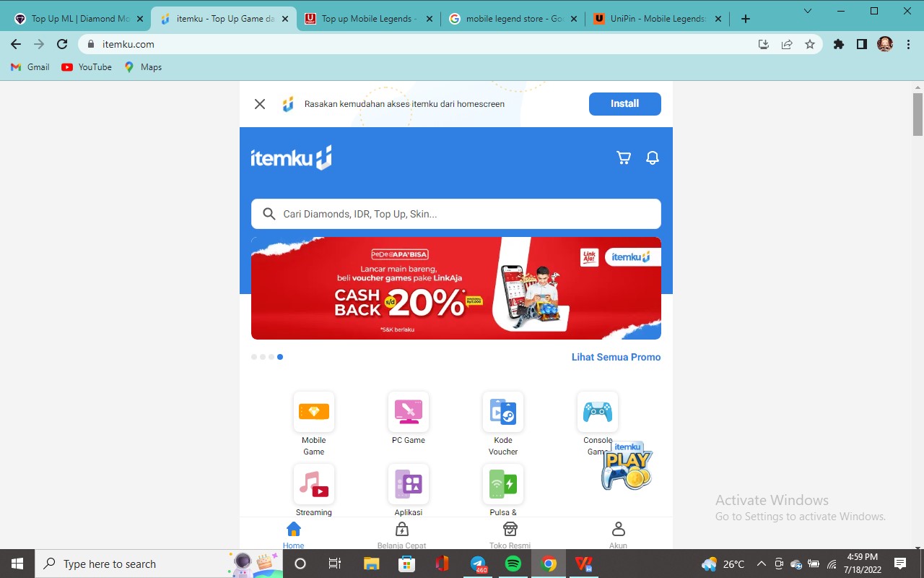Open the notification bell icon
924x578 pixels.
653,158
